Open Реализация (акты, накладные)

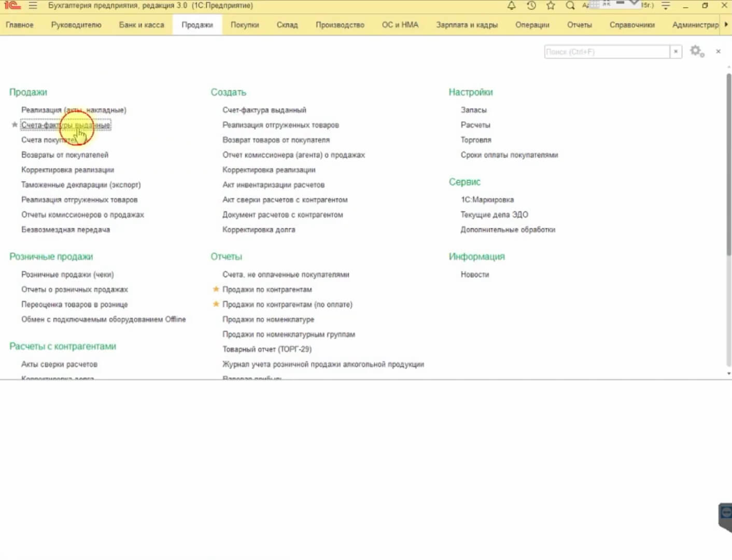[74, 110]
